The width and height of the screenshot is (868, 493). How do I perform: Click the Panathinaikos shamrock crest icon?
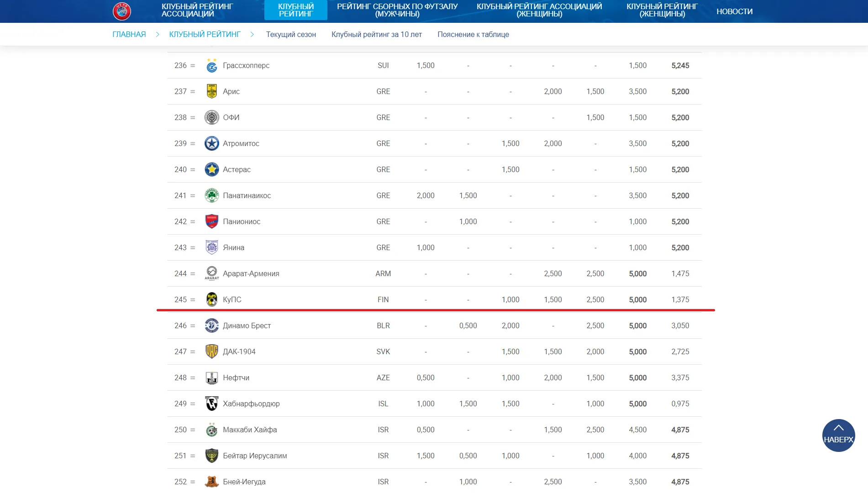211,195
